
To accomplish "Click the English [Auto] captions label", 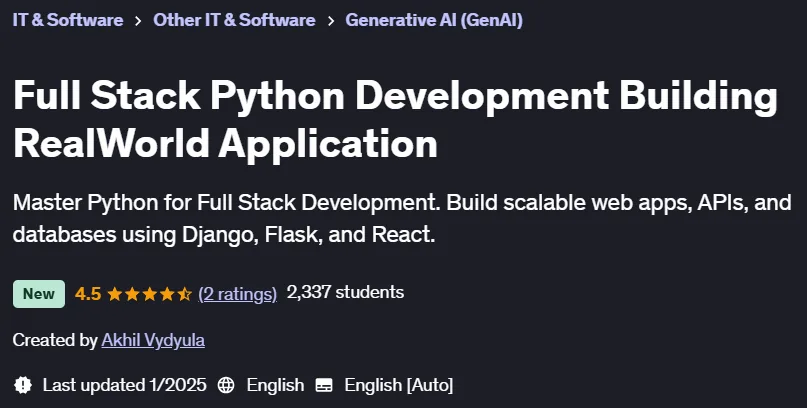I will click(399, 385).
